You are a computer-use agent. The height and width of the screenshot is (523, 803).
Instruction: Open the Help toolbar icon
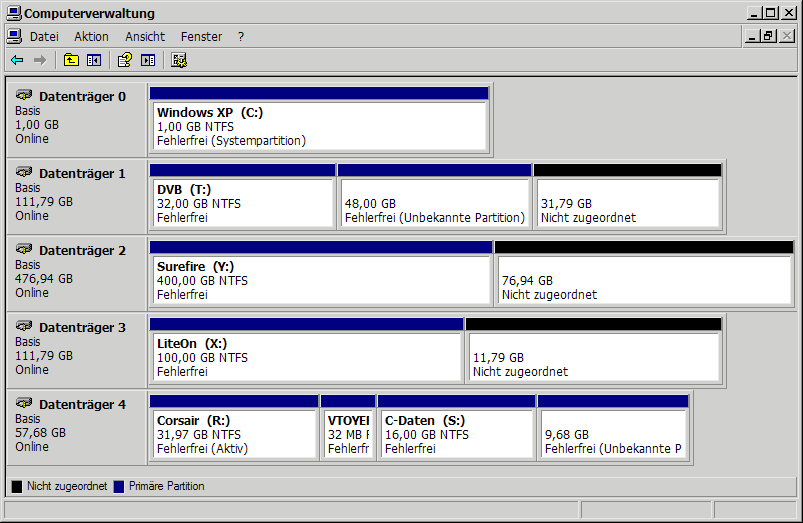pyautogui.click(x=125, y=60)
